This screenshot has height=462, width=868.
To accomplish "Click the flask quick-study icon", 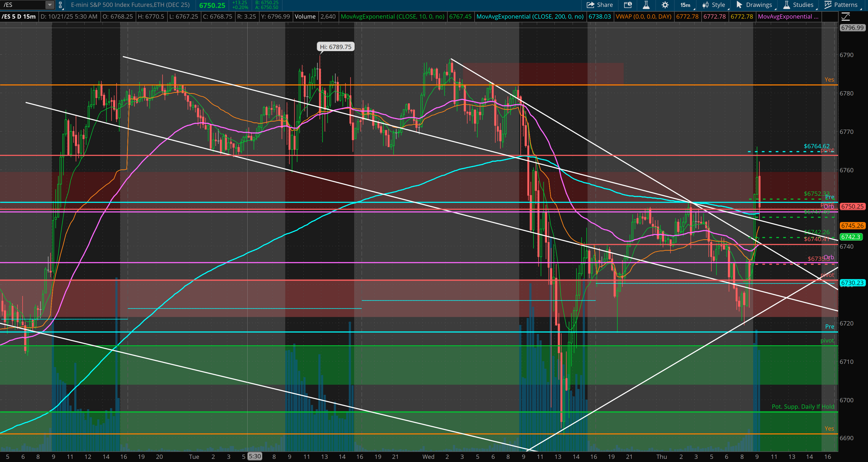I will 646,5.
